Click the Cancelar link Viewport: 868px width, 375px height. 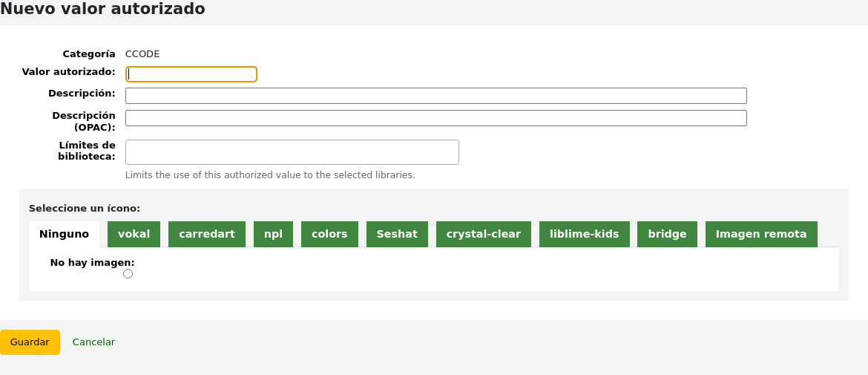point(93,342)
